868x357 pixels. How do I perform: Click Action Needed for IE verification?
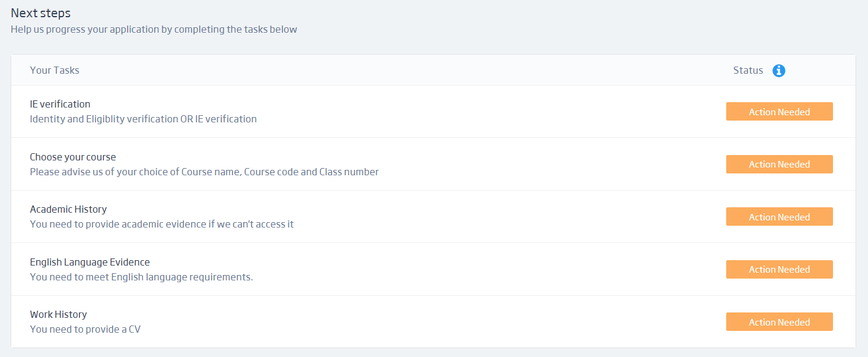tap(779, 111)
